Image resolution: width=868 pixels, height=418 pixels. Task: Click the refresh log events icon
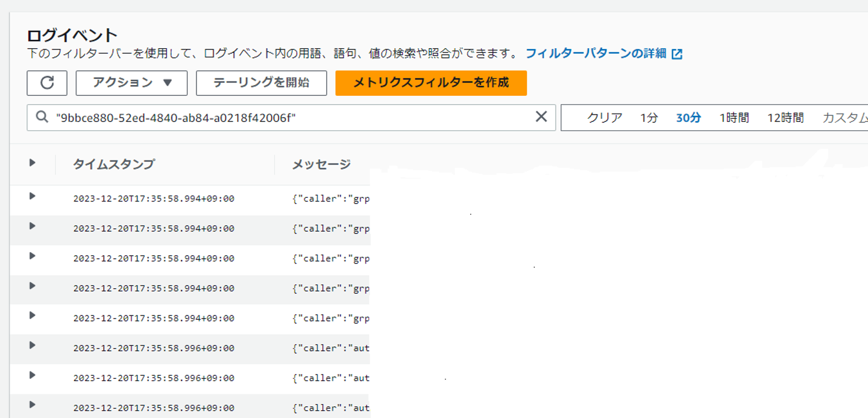47,83
